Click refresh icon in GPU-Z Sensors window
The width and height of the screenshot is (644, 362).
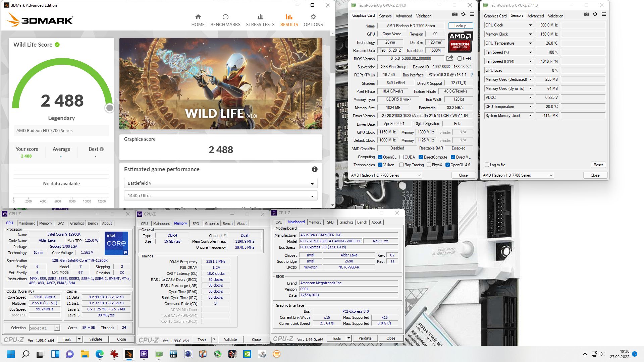pyautogui.click(x=595, y=14)
